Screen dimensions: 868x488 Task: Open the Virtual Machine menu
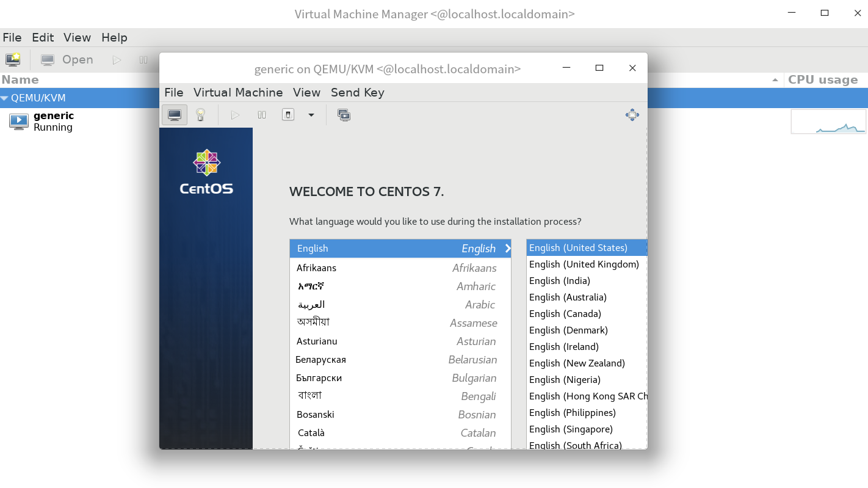[238, 92]
